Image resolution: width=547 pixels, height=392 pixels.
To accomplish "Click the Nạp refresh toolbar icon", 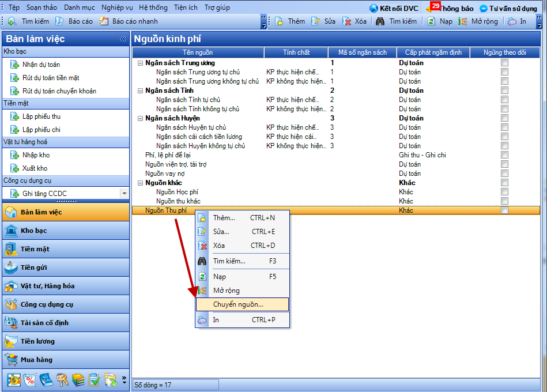I will 431,21.
